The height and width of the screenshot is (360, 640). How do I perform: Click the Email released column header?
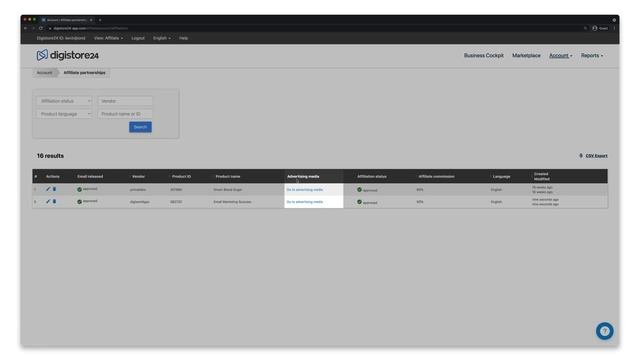coord(90,176)
